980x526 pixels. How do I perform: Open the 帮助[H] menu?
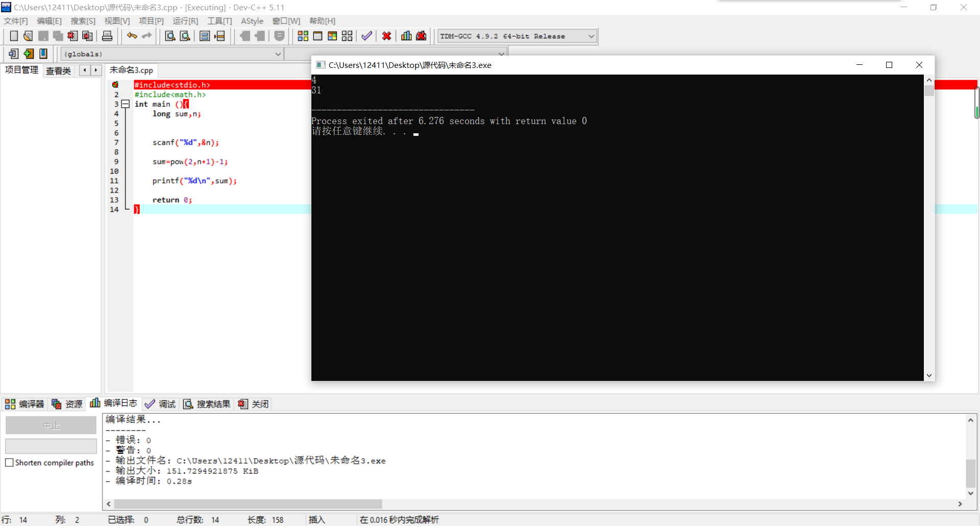tap(322, 21)
